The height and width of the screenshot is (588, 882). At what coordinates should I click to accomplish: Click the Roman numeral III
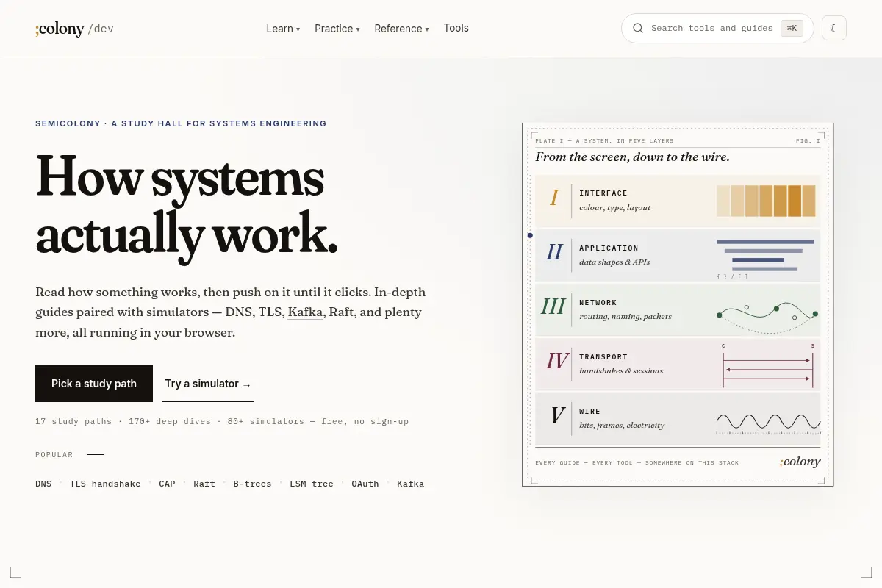pos(553,306)
